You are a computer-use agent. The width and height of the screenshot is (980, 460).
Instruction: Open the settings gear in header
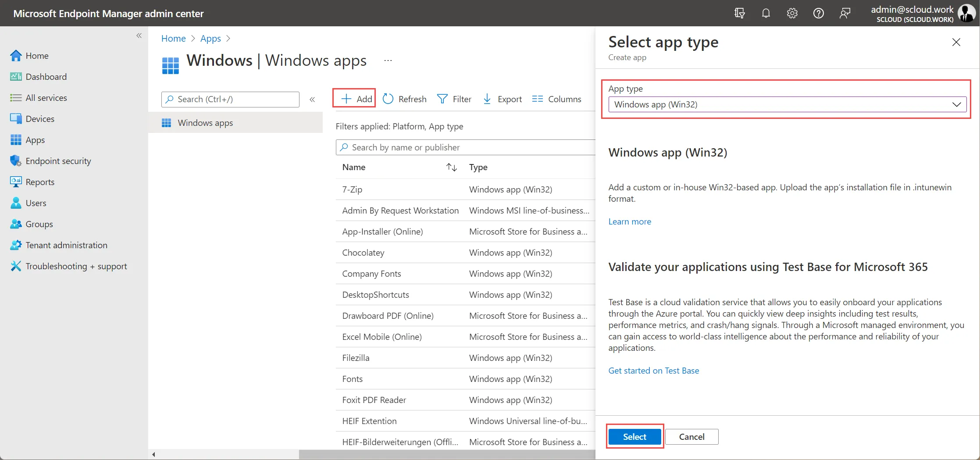click(792, 13)
